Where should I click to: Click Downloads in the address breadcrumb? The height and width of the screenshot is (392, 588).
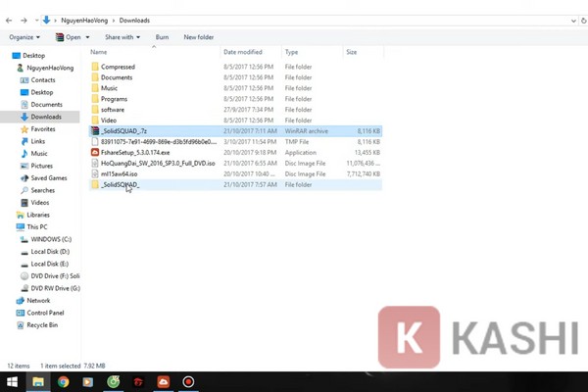click(134, 21)
